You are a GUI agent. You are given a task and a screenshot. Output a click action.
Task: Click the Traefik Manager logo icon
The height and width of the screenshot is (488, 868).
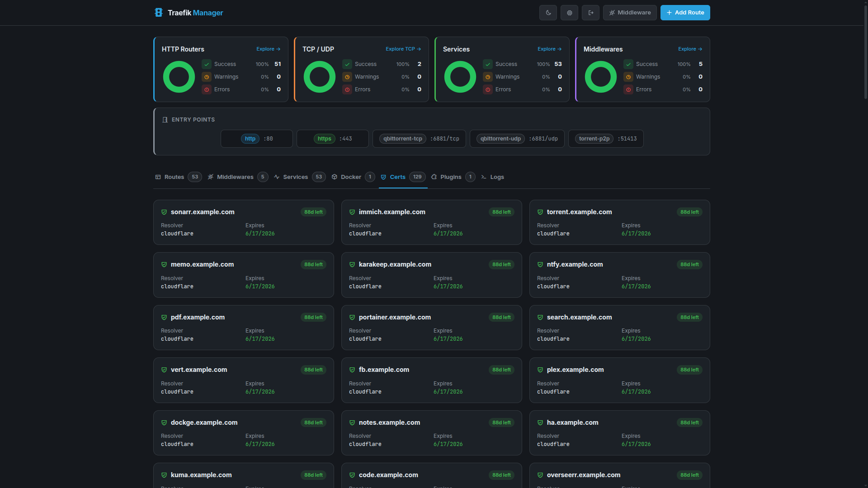click(158, 13)
